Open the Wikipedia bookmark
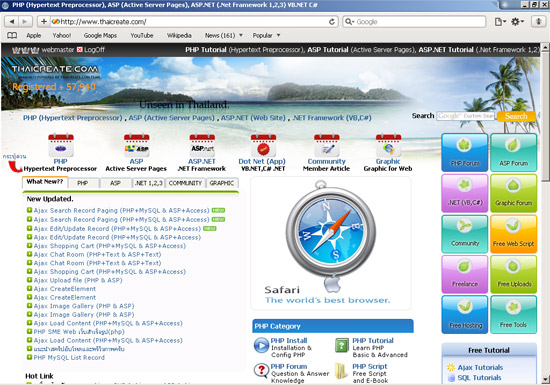Image resolution: width=550 pixels, height=386 pixels. coord(179,35)
